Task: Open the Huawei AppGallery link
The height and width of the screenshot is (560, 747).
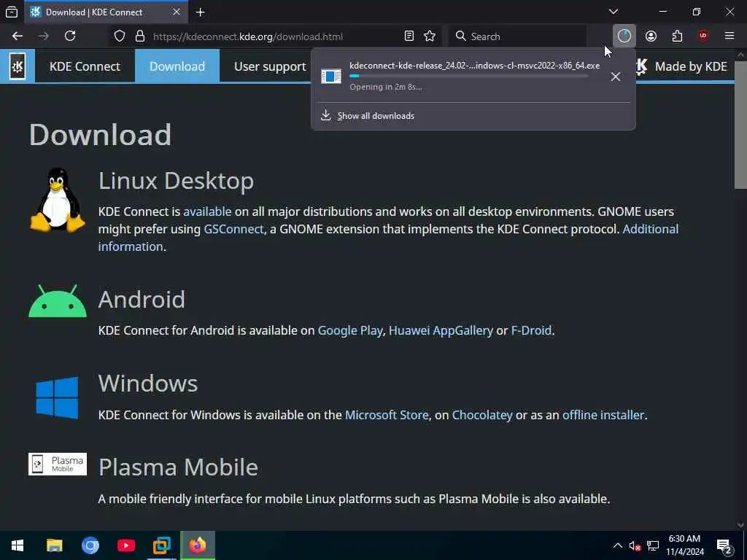Action: tap(441, 330)
